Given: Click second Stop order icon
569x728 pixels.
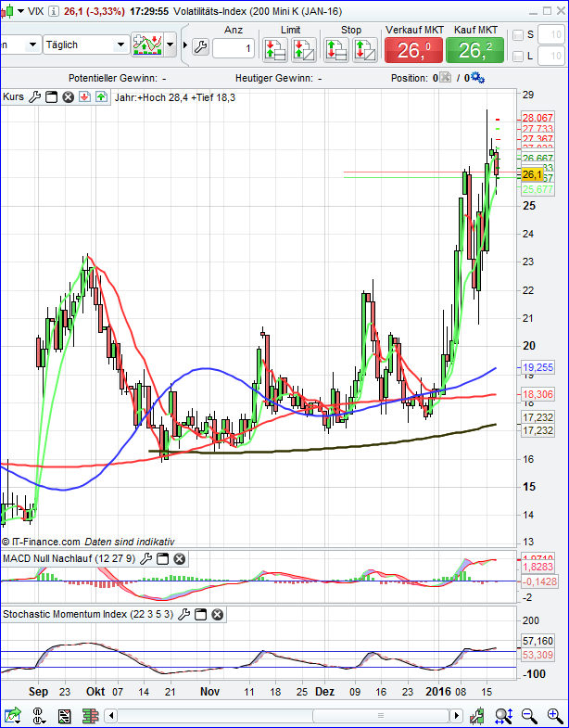Looking at the screenshot, I should tap(365, 50).
